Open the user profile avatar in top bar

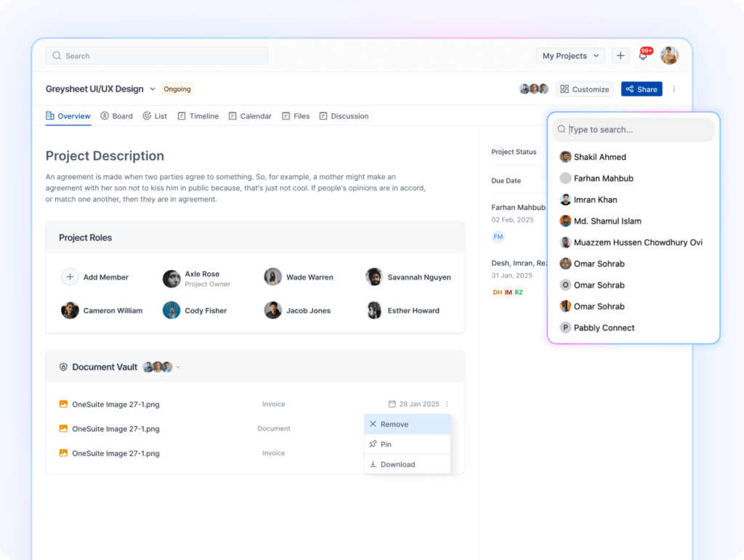(x=669, y=55)
